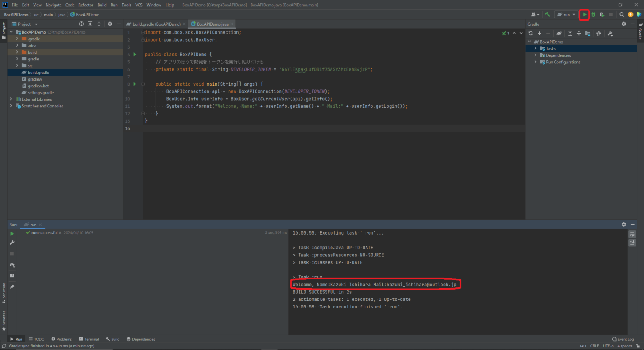
Task: Open the Event Log
Action: tap(623, 339)
